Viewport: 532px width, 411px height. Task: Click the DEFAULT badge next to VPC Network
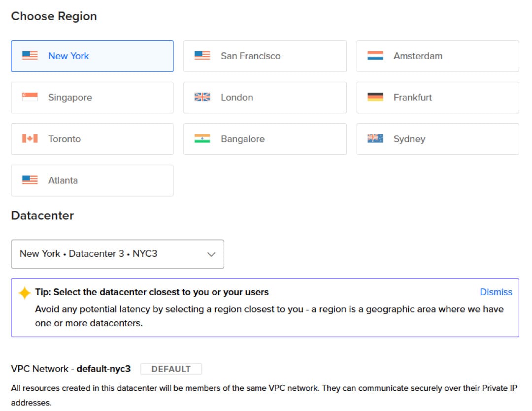click(x=171, y=369)
